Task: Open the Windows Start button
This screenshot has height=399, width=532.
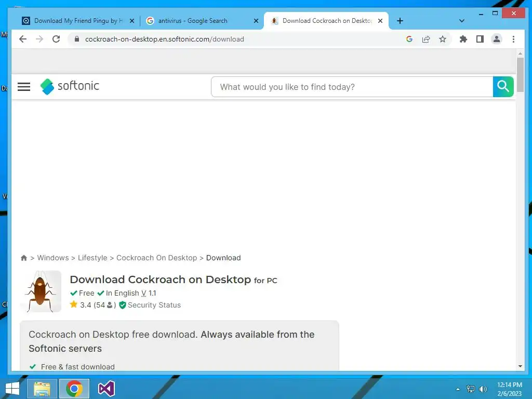Action: coord(12,389)
